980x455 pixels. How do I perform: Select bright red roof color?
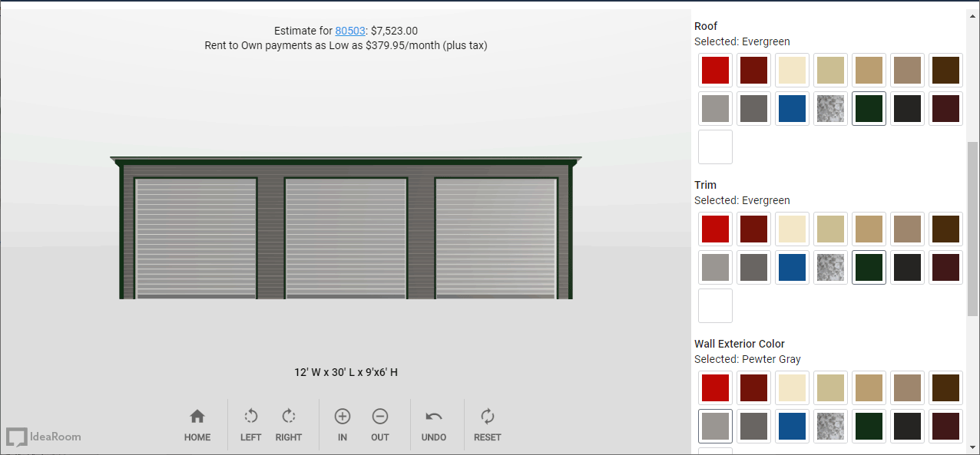point(715,71)
